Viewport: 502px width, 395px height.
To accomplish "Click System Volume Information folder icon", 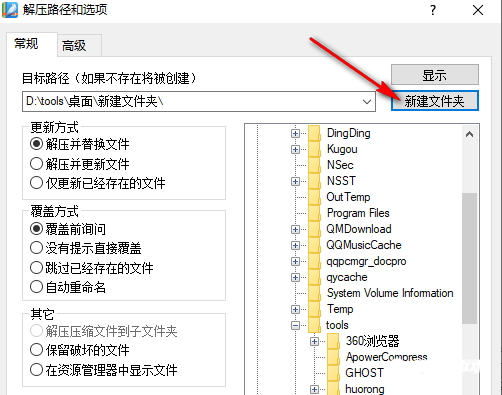I will tap(314, 293).
